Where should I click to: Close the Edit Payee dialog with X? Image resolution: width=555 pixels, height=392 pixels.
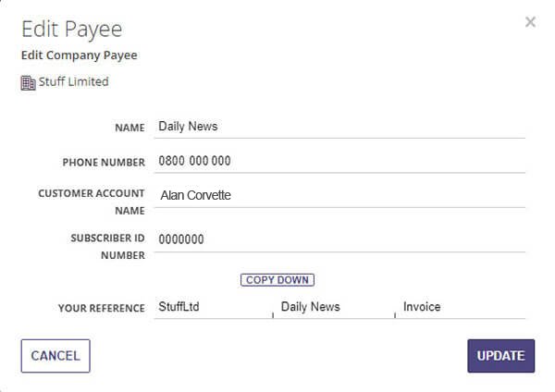point(530,22)
